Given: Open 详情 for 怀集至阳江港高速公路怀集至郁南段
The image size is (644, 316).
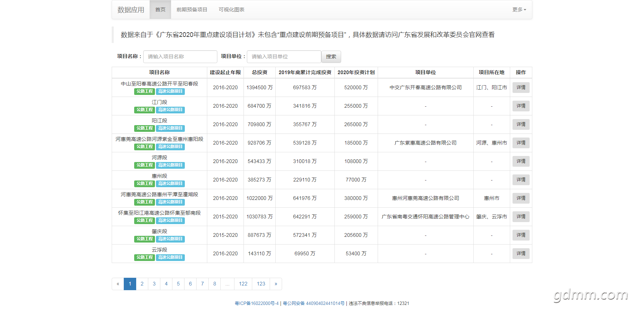Looking at the screenshot, I should click(x=521, y=217).
